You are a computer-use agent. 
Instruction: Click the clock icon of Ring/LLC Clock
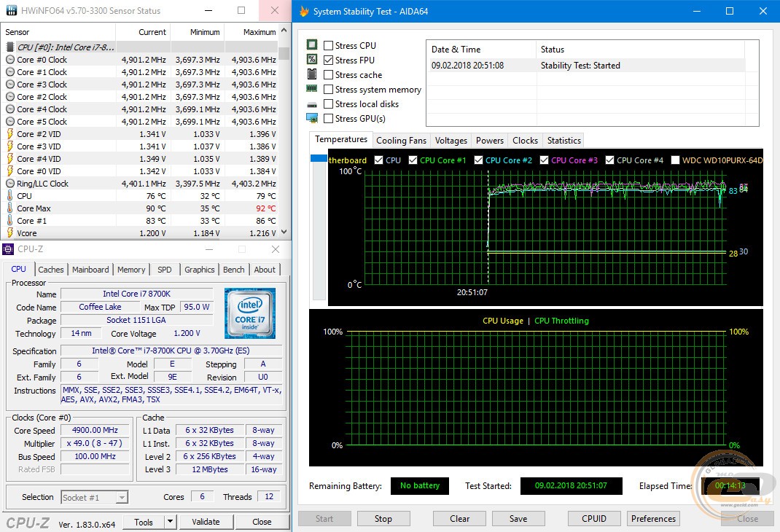[x=10, y=184]
